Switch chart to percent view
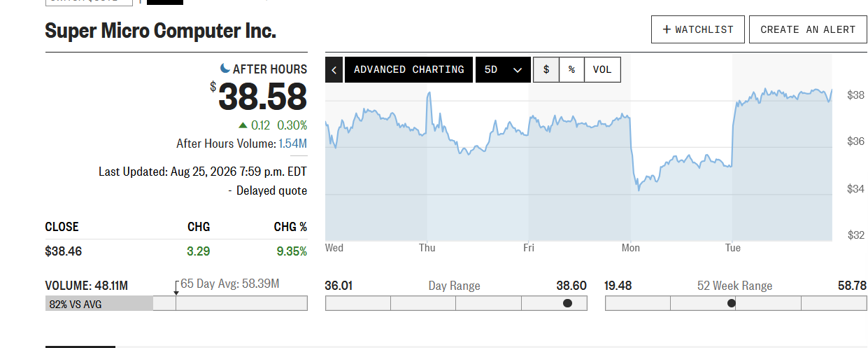The width and height of the screenshot is (868, 348). [571, 70]
